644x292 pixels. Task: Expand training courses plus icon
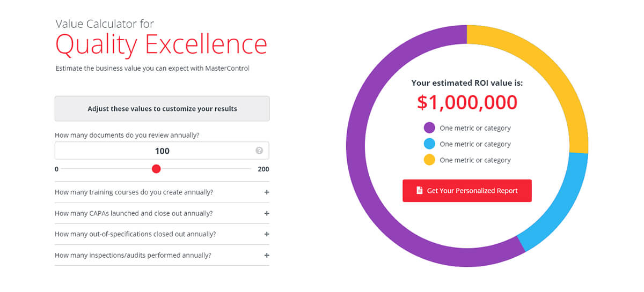(267, 192)
